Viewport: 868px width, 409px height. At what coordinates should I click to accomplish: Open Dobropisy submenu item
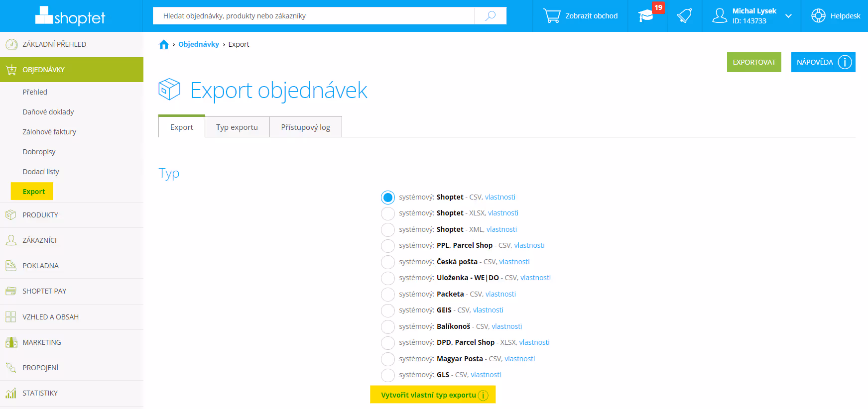pyautogui.click(x=39, y=152)
